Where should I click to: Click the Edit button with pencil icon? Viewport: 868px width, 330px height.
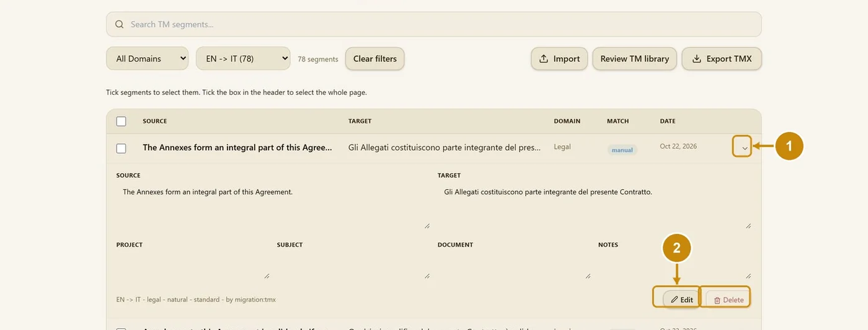point(681,300)
